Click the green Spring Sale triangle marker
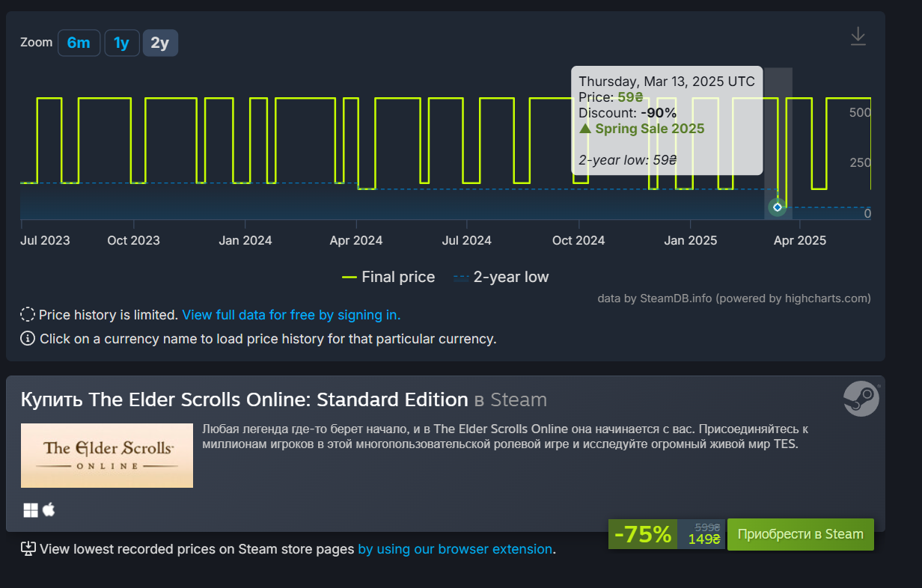Viewport: 922px width, 588px height. 585,129
